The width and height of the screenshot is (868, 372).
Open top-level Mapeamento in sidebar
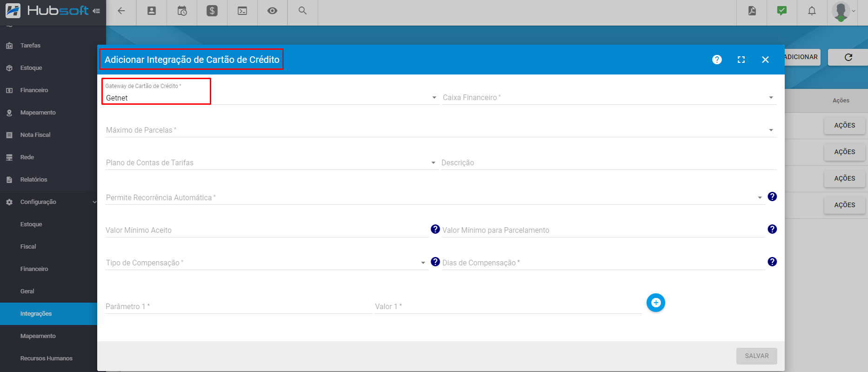pyautogui.click(x=48, y=113)
